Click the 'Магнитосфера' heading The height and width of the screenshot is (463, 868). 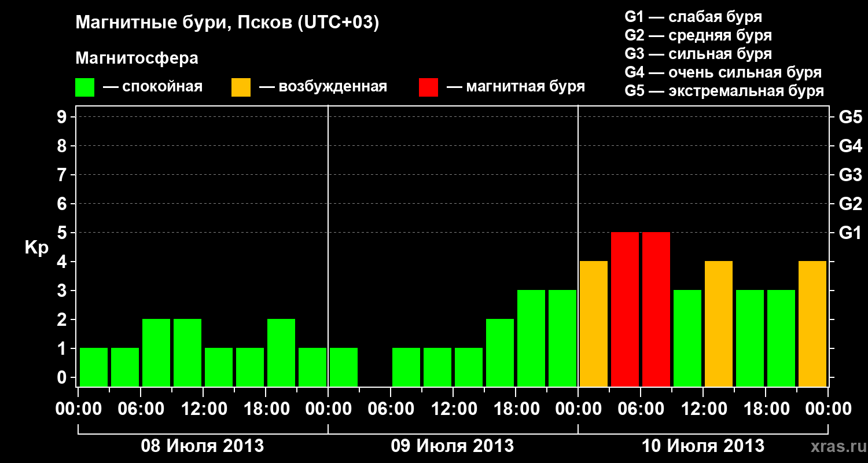coord(137,58)
